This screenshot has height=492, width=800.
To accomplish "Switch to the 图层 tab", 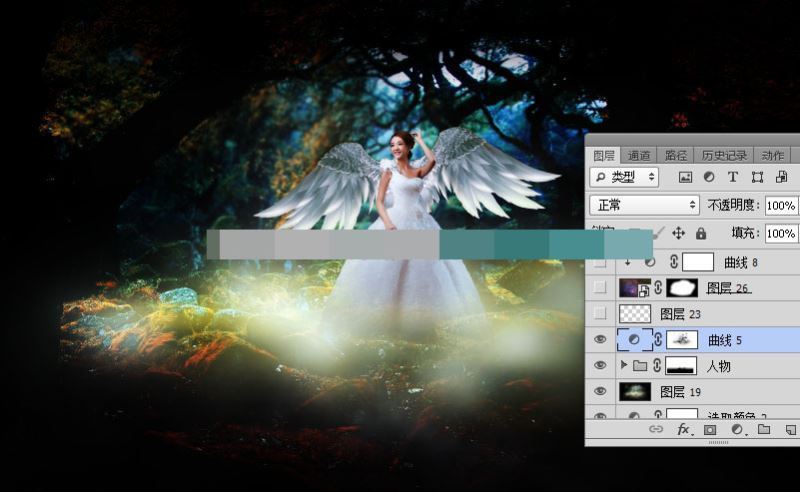I will (x=604, y=155).
